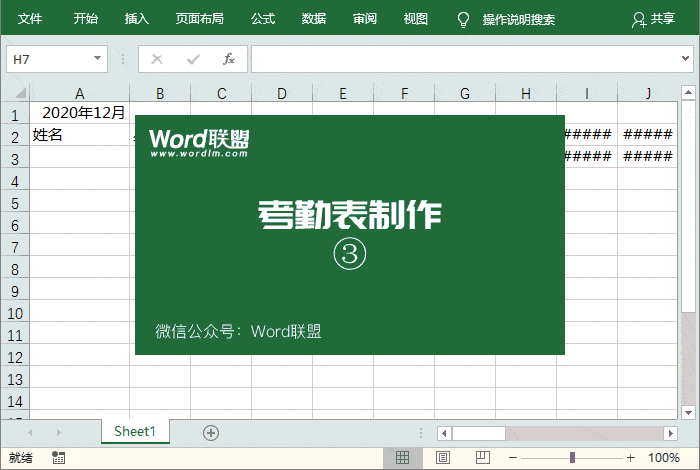This screenshot has width=700, height=470.
Task: Click the 100% zoom level
Action: tap(663, 458)
